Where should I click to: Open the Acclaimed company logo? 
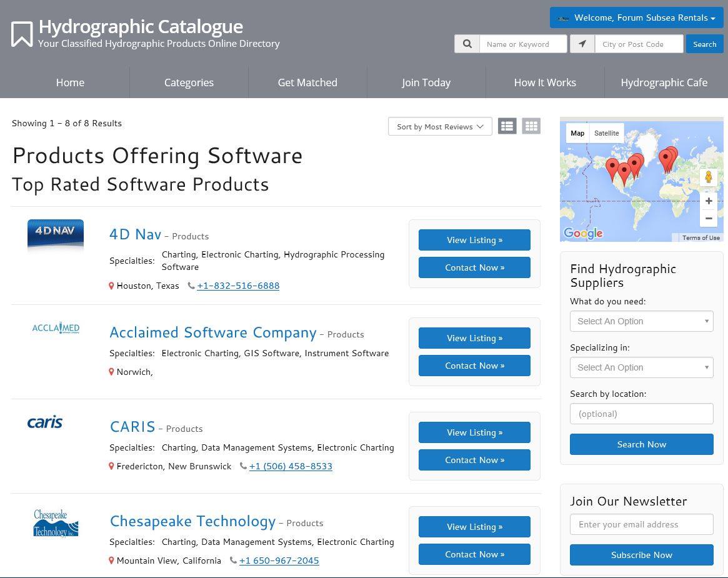click(56, 328)
